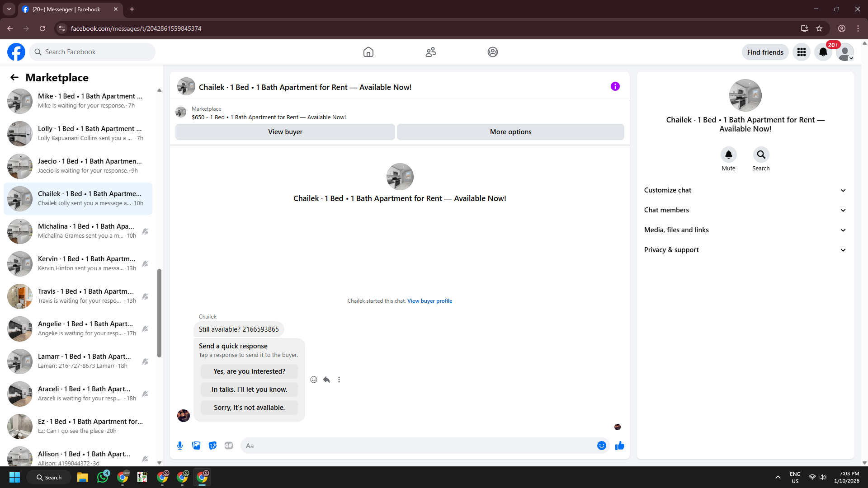
Task: Toggle muted bell on Michalina conversation
Action: point(145,231)
